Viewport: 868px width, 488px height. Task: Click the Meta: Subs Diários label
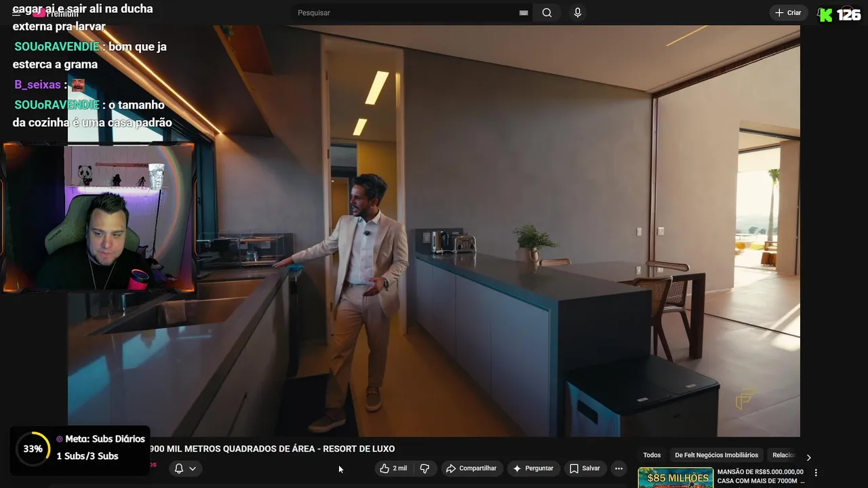tap(100, 439)
